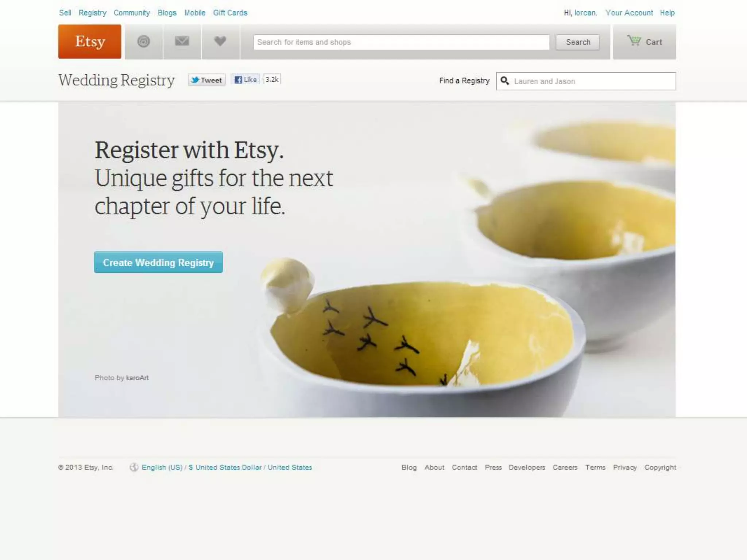The height and width of the screenshot is (560, 747).
Task: Open the karoArt photo credit link
Action: tap(138, 378)
